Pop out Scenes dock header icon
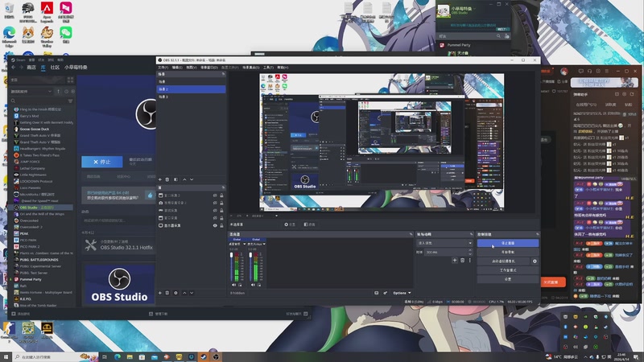This screenshot has width=644, height=362. (224, 74)
